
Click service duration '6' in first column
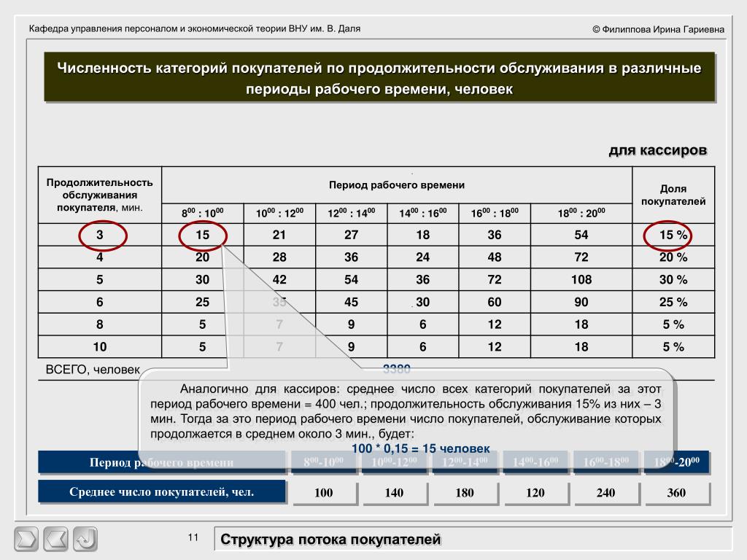pyautogui.click(x=99, y=302)
